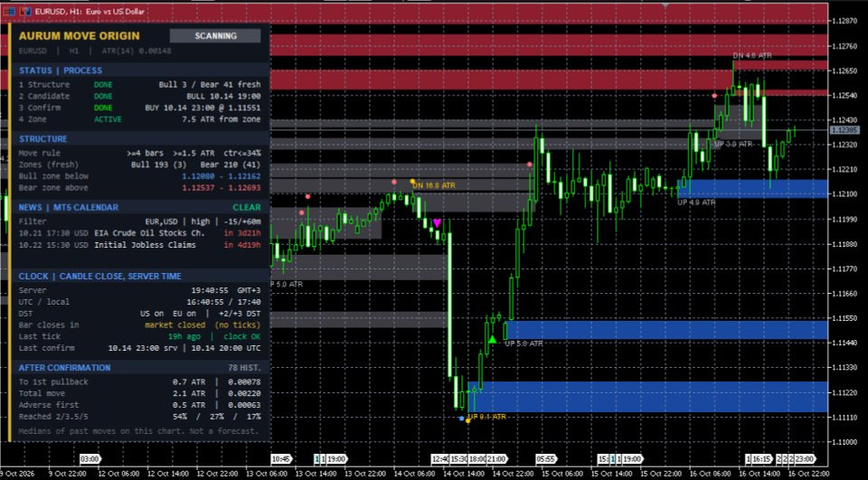Click the 21:00 event flag on time axis
The height and width of the screenshot is (480, 868).
pyautogui.click(x=496, y=459)
